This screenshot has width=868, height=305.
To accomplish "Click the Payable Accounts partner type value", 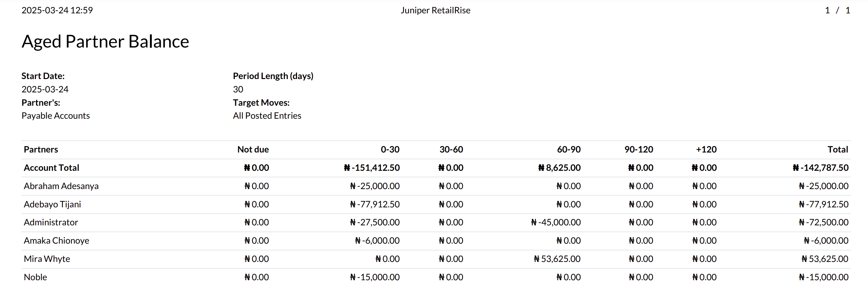I will click(55, 116).
